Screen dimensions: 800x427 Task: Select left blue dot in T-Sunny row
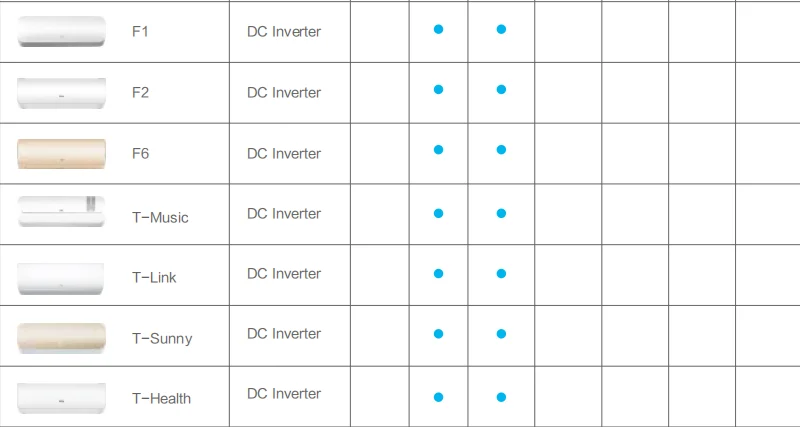pyautogui.click(x=438, y=334)
